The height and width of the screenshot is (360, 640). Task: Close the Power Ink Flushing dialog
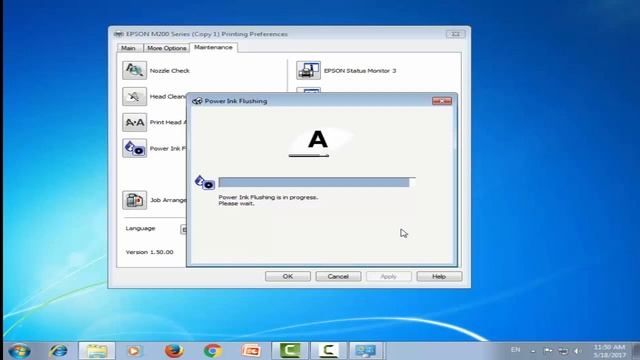click(442, 101)
